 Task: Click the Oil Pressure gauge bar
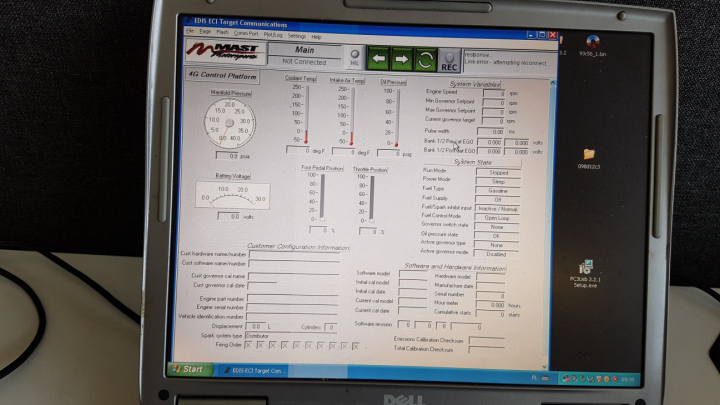(397, 118)
